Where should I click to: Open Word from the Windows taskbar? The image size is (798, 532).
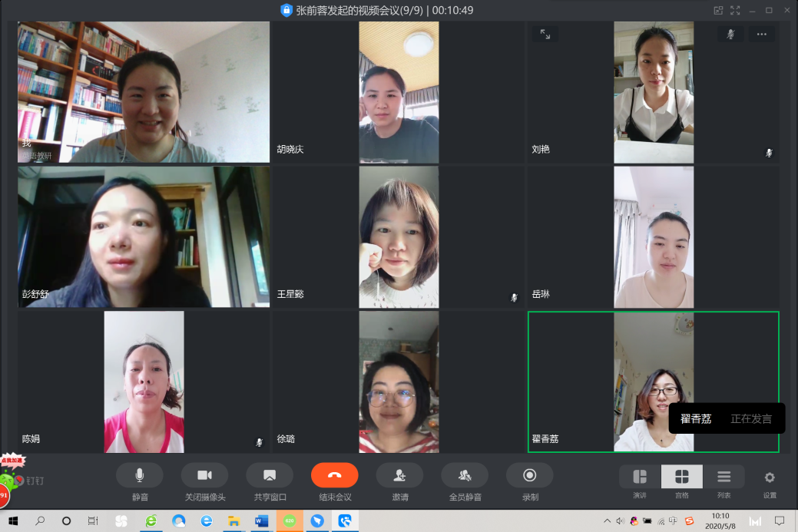pyautogui.click(x=262, y=520)
